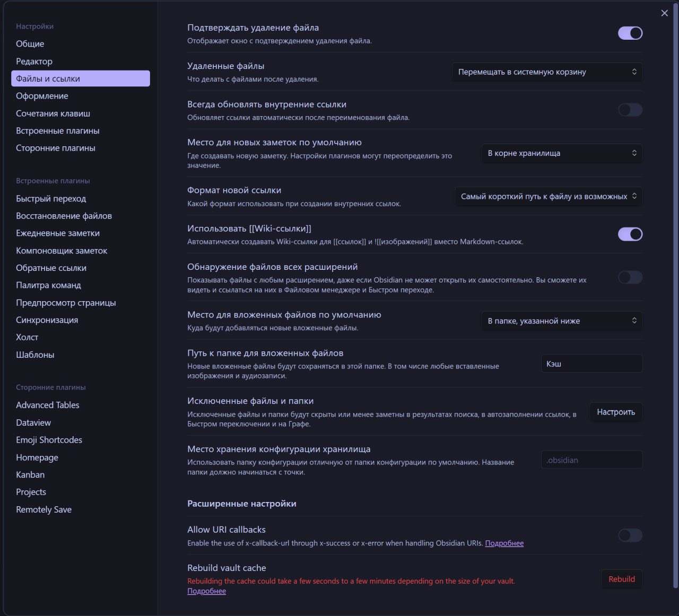The width and height of the screenshot is (679, 616).
Task: Open 'Место для вложенных файлов' dropdown
Action: (x=562, y=321)
